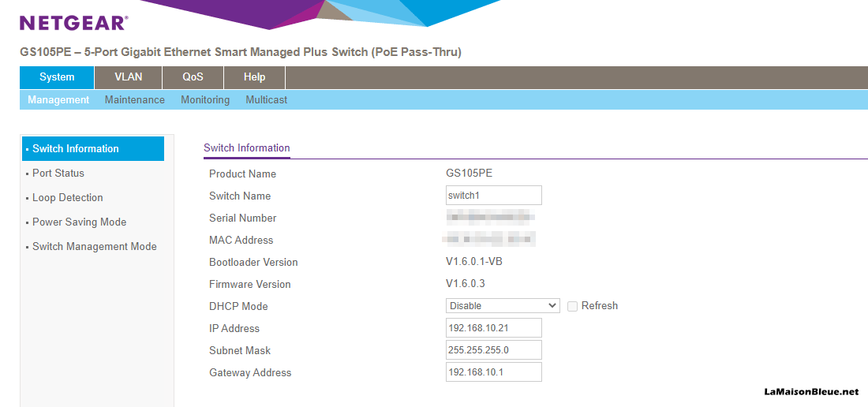Open Power Saving Mode page
The image size is (868, 407).
point(79,222)
